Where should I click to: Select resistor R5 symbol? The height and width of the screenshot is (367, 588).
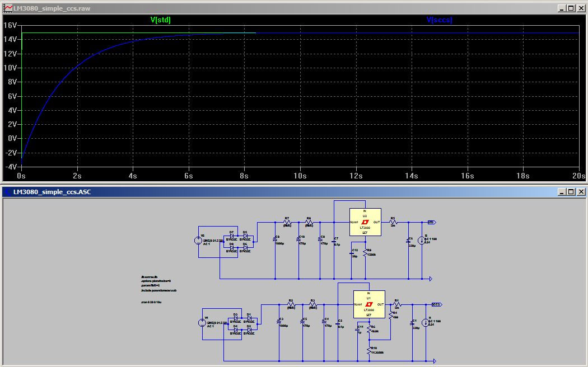[393, 223]
